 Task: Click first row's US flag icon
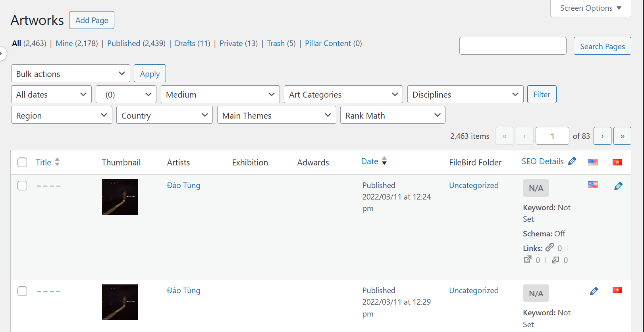[593, 185]
